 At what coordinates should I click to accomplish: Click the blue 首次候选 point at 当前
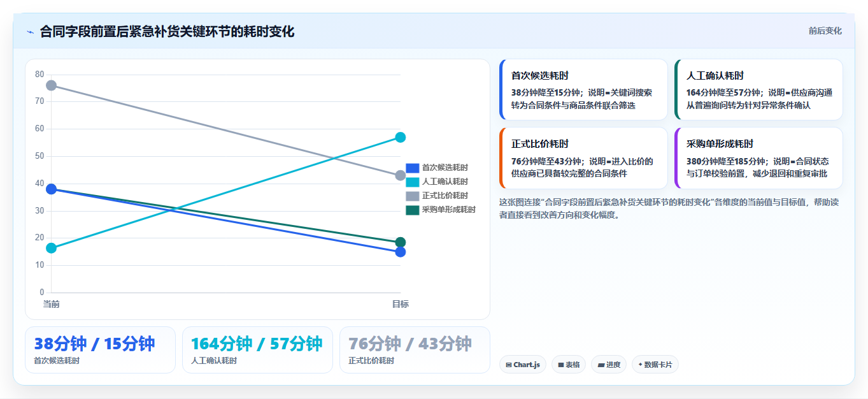[x=52, y=189]
